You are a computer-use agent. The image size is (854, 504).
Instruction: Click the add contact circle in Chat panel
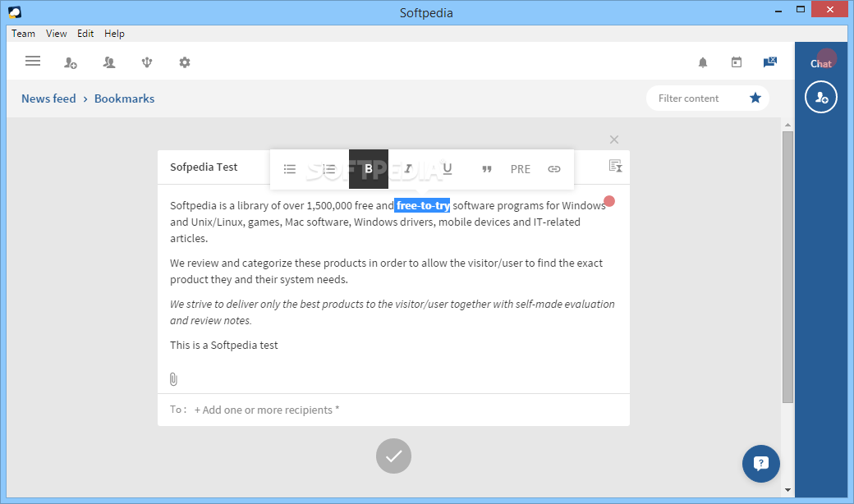[x=821, y=97]
